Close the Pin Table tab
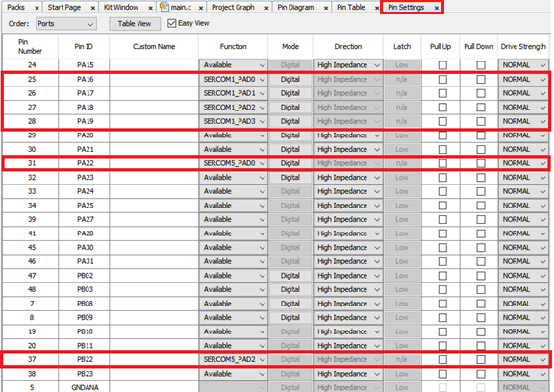 [377, 8]
